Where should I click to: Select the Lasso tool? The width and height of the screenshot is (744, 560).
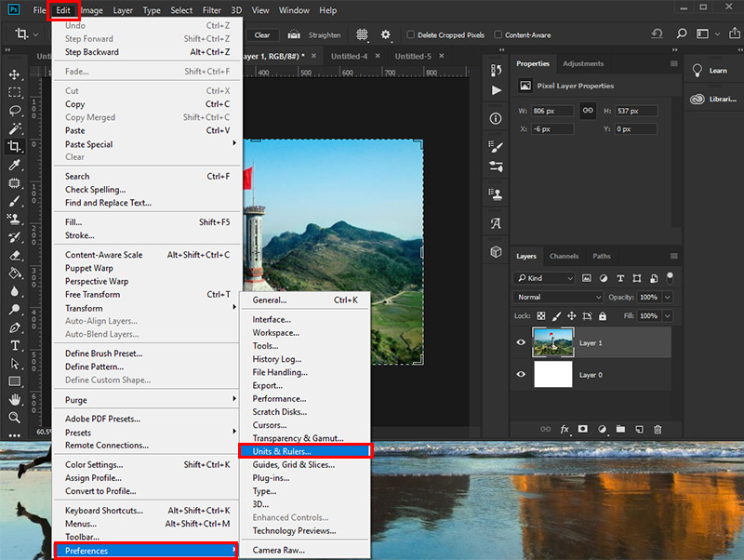14,111
